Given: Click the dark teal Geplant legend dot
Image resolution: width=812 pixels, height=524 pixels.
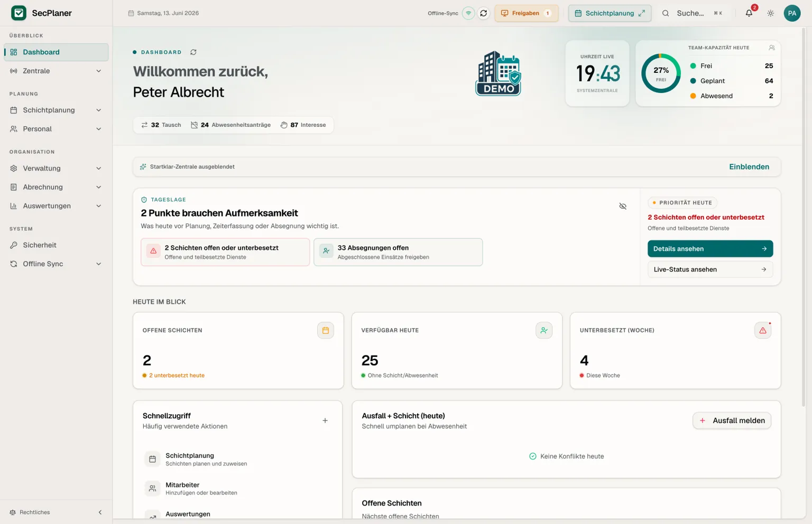Looking at the screenshot, I should 693,81.
